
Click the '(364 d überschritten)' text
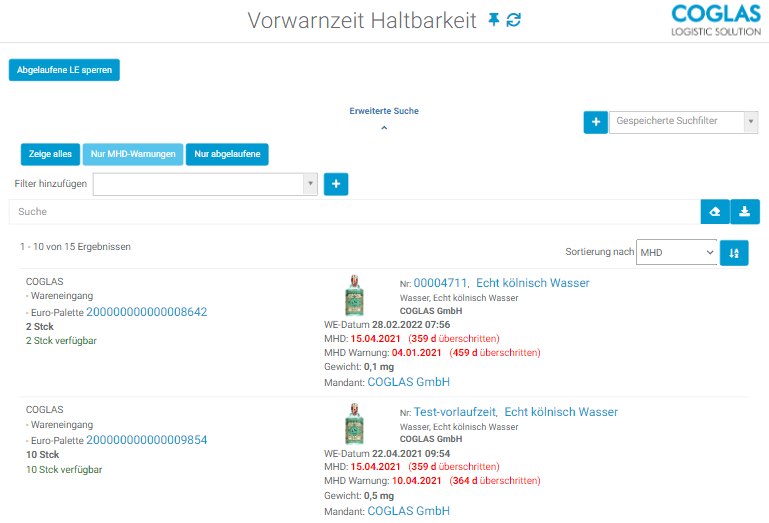(495, 481)
